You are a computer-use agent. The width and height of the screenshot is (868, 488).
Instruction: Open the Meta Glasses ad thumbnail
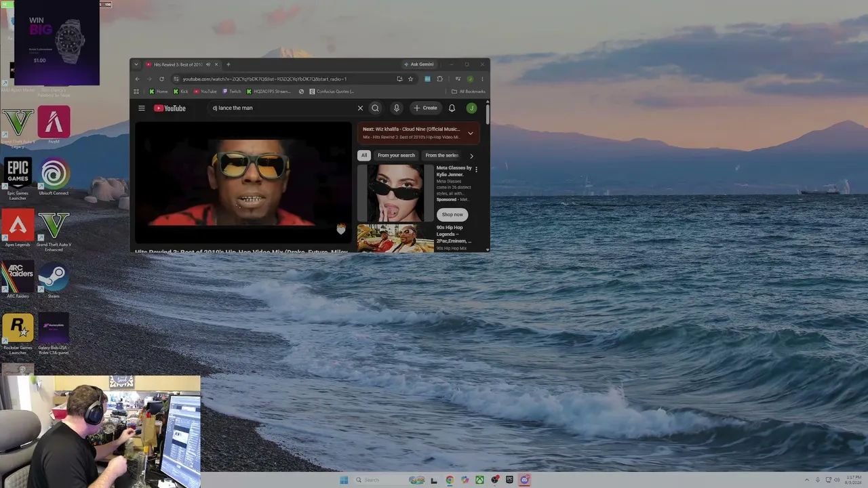click(395, 193)
